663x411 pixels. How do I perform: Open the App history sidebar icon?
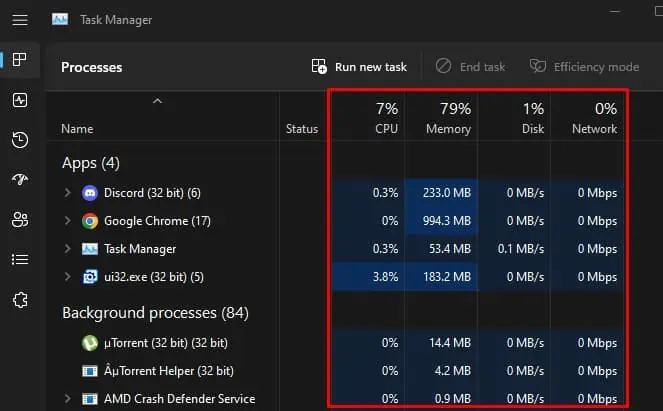pyautogui.click(x=20, y=140)
